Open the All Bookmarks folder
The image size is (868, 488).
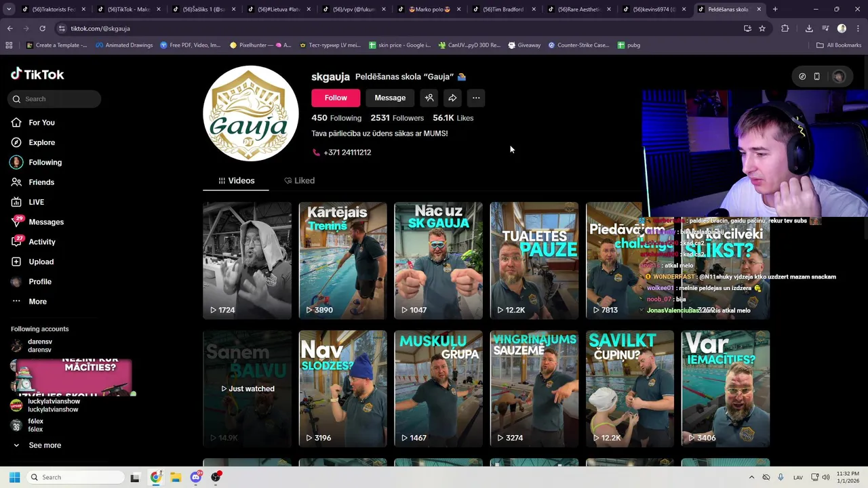(839, 45)
